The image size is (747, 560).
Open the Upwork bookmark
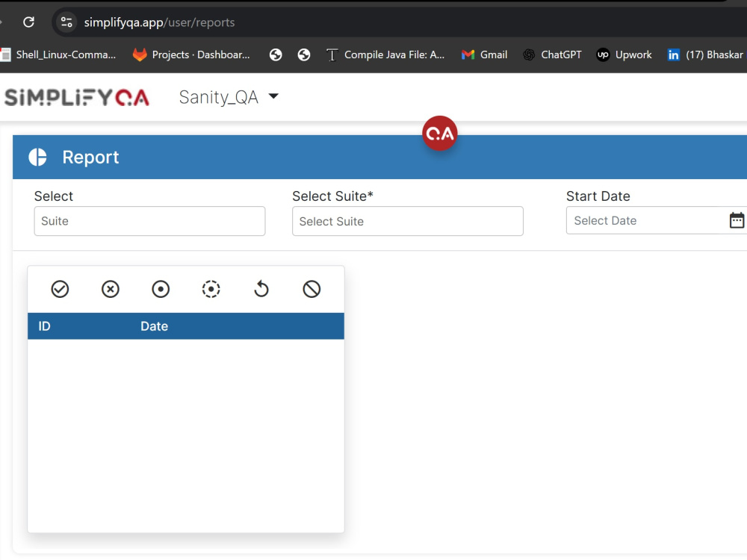(x=624, y=55)
